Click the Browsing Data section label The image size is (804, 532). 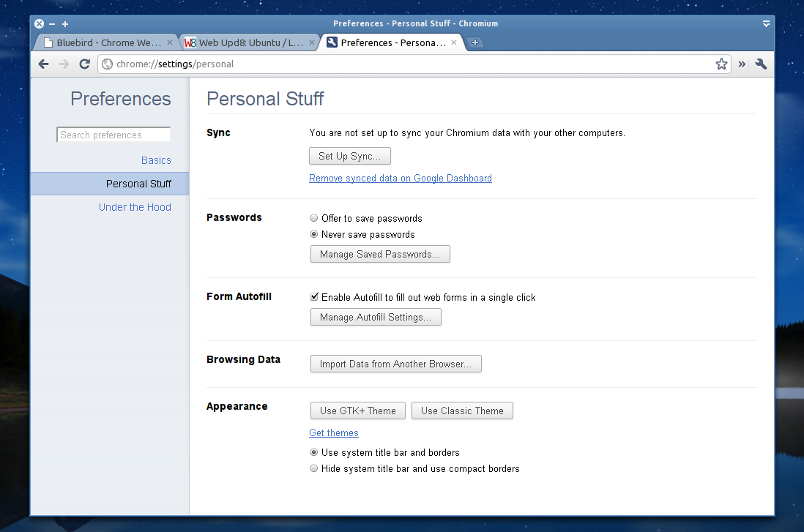point(243,360)
